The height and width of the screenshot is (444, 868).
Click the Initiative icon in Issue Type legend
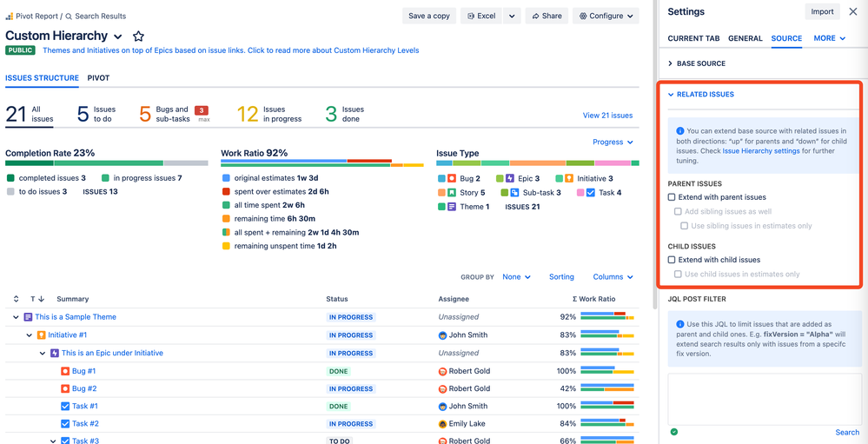tap(569, 179)
